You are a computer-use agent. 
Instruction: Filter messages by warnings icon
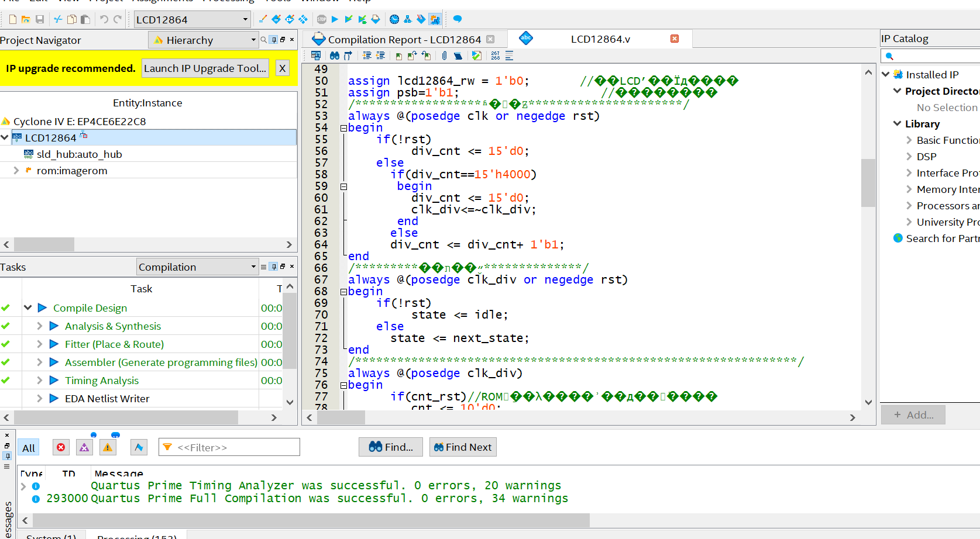coord(108,447)
